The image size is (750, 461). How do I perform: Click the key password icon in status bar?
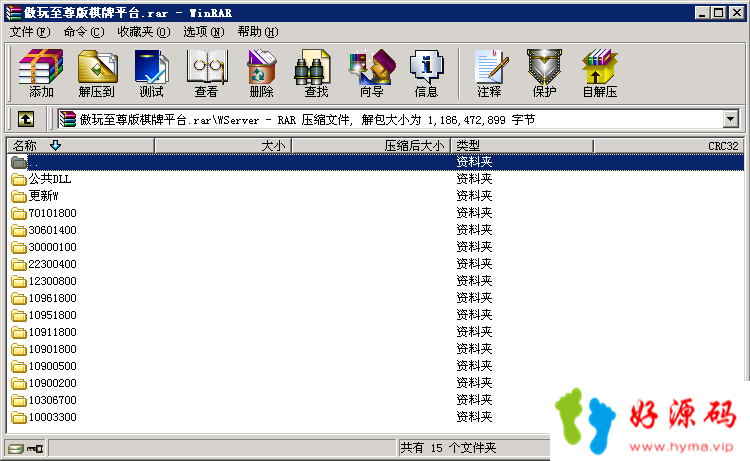[x=35, y=449]
